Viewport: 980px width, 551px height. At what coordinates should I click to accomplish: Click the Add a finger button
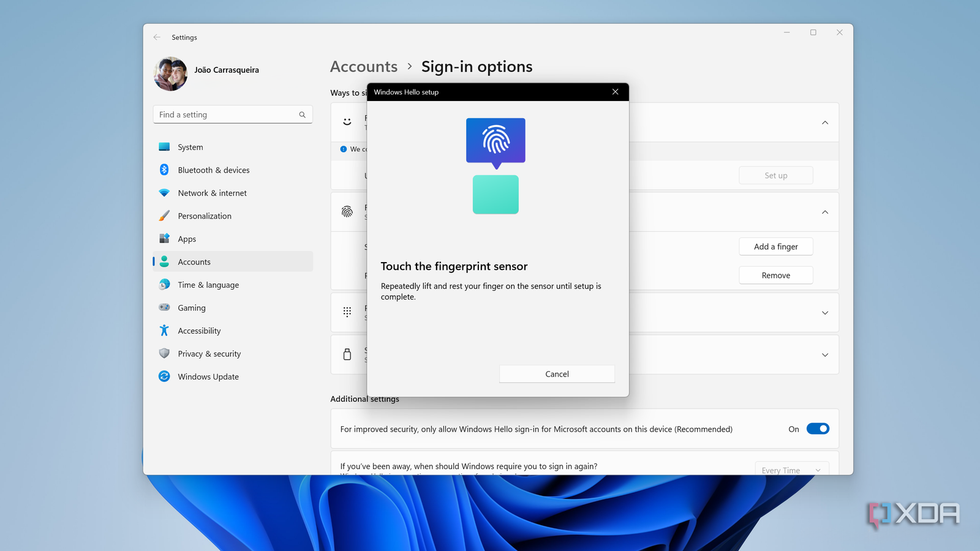pos(775,246)
